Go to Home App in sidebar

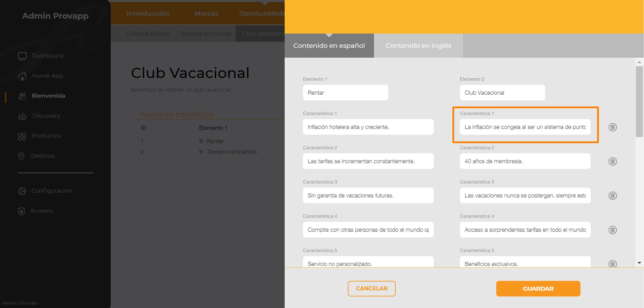[48, 76]
